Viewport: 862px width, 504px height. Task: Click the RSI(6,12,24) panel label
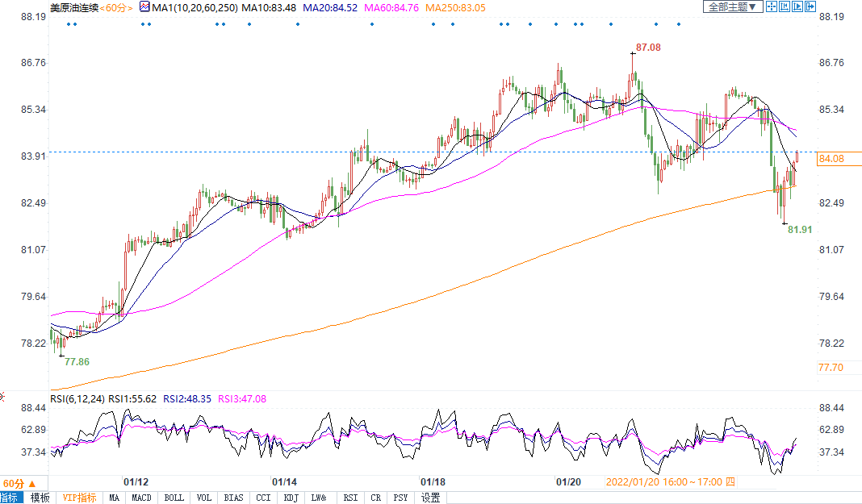coord(77,398)
